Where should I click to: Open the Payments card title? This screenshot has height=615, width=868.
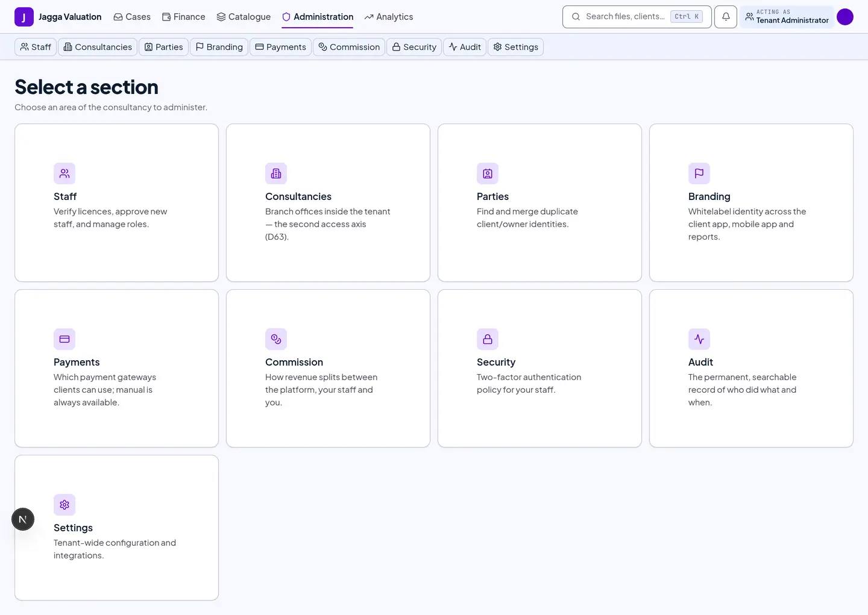[77, 362]
